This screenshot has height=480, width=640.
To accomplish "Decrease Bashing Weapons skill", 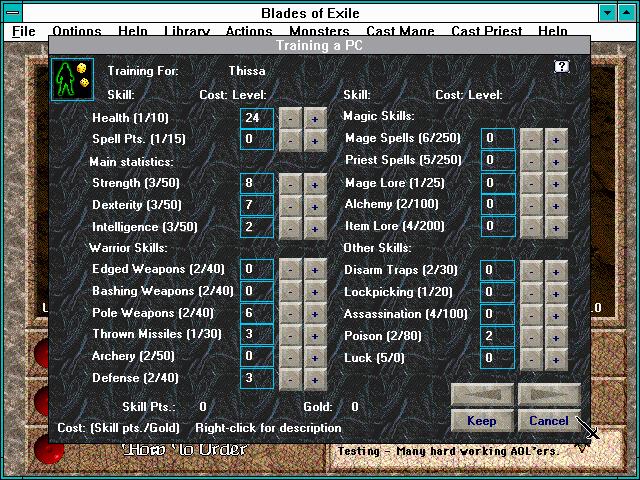I will click(290, 292).
